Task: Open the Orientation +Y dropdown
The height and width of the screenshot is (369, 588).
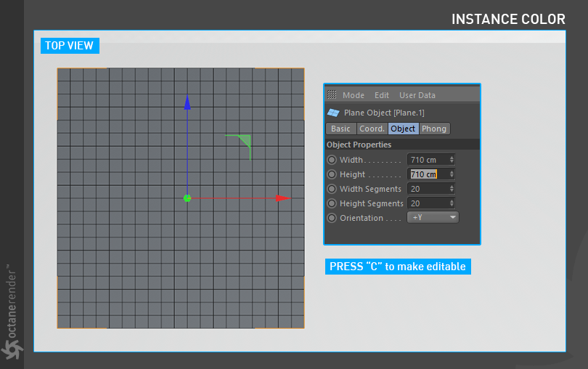Action: (x=433, y=218)
